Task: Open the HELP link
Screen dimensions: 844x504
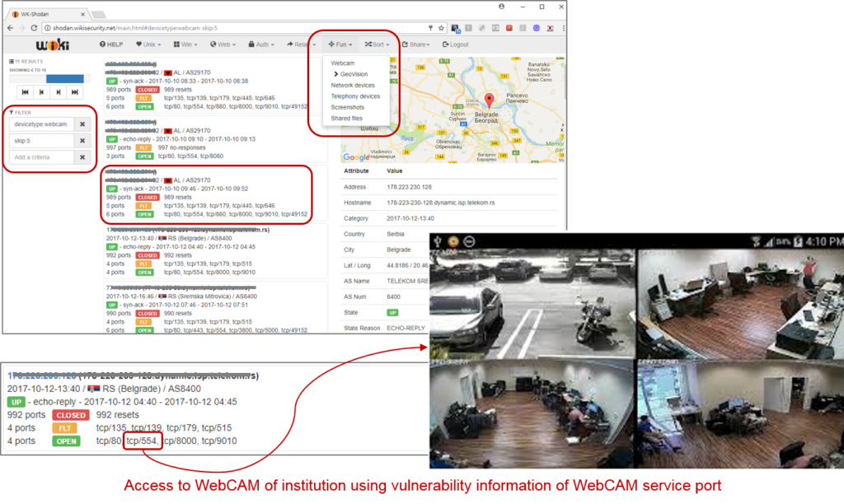Action: point(113,44)
